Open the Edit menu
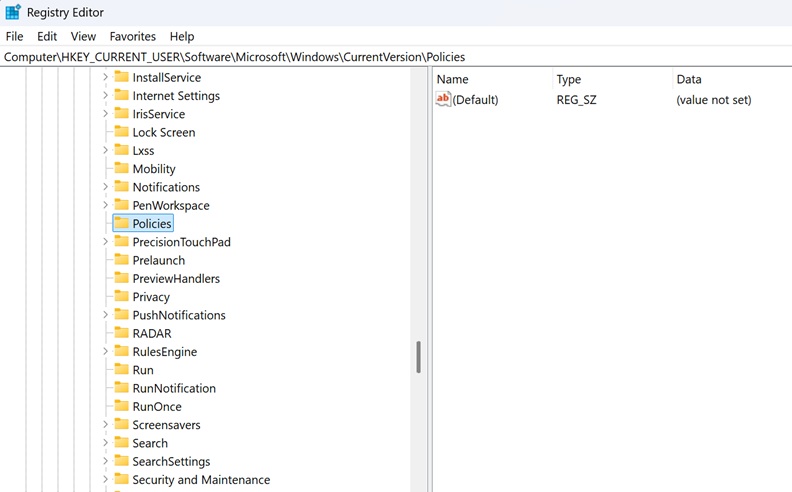792x492 pixels. point(47,36)
